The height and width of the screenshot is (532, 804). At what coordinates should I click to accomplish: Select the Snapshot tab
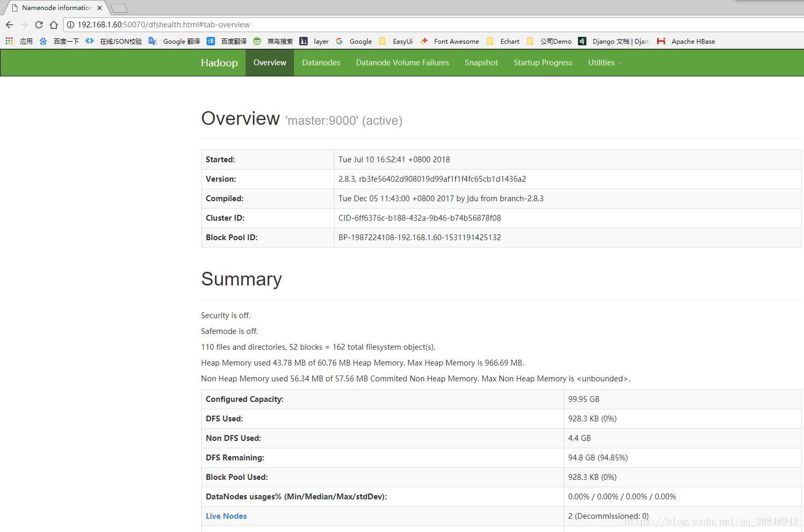tap(481, 63)
